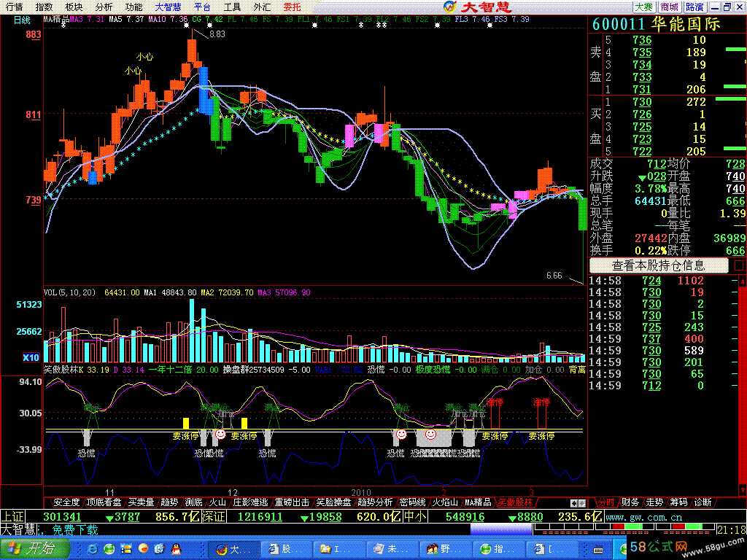Switch to the 大... taskbar window button
Image resolution: width=747 pixels, height=560 pixels.
234,549
